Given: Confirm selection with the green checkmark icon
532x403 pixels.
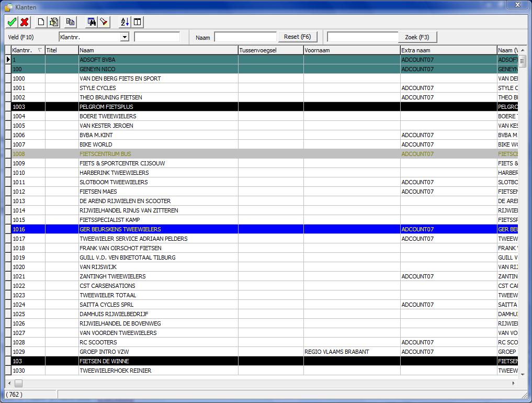Looking at the screenshot, I should (12, 22).
